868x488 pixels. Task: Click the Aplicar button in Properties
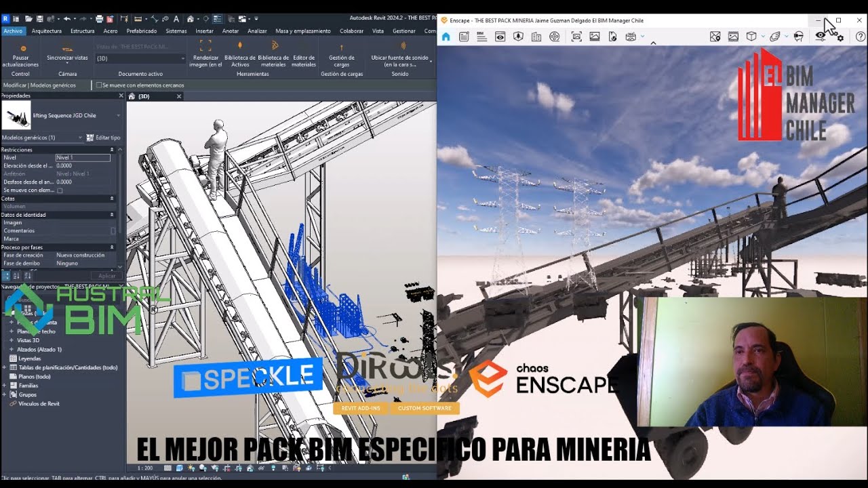pos(107,276)
